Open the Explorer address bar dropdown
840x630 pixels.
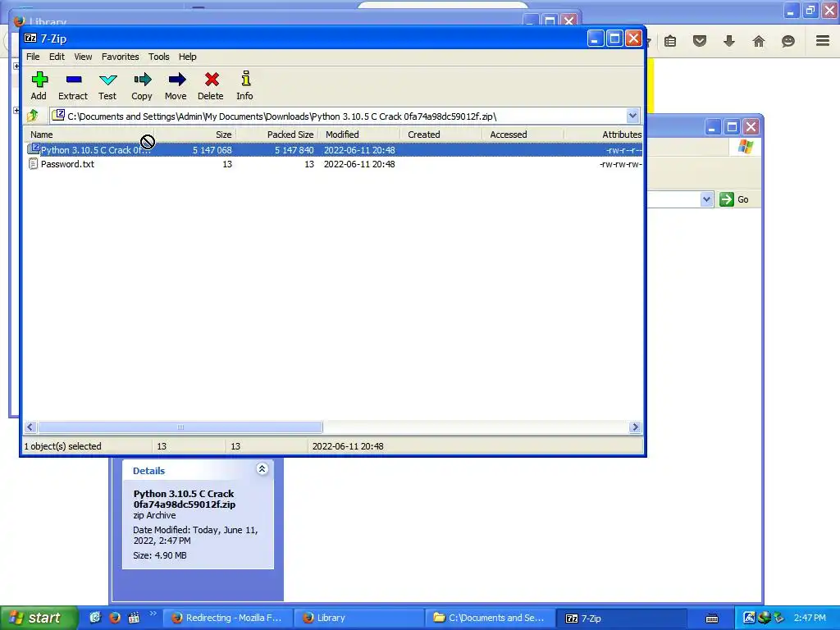tap(706, 199)
